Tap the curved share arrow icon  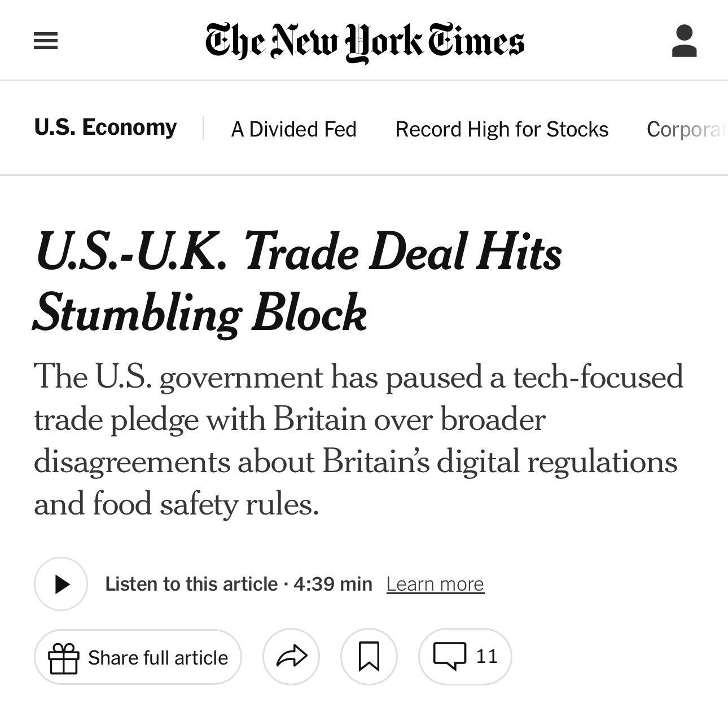[x=291, y=657]
